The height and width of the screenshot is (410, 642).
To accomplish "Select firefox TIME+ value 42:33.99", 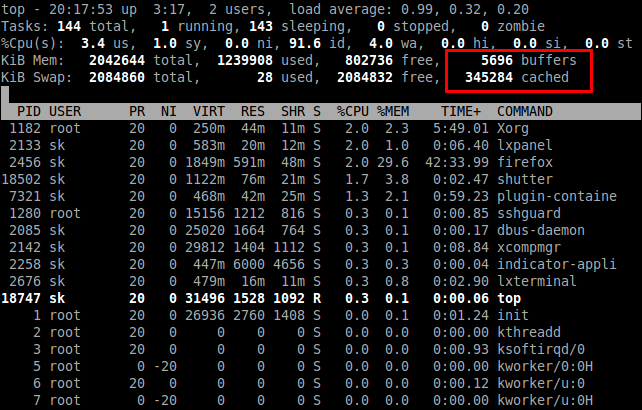I will pyautogui.click(x=457, y=162).
